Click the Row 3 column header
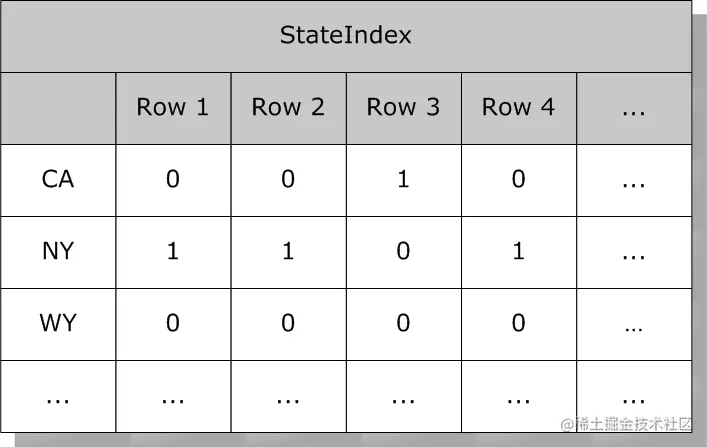The height and width of the screenshot is (447, 707). (403, 108)
